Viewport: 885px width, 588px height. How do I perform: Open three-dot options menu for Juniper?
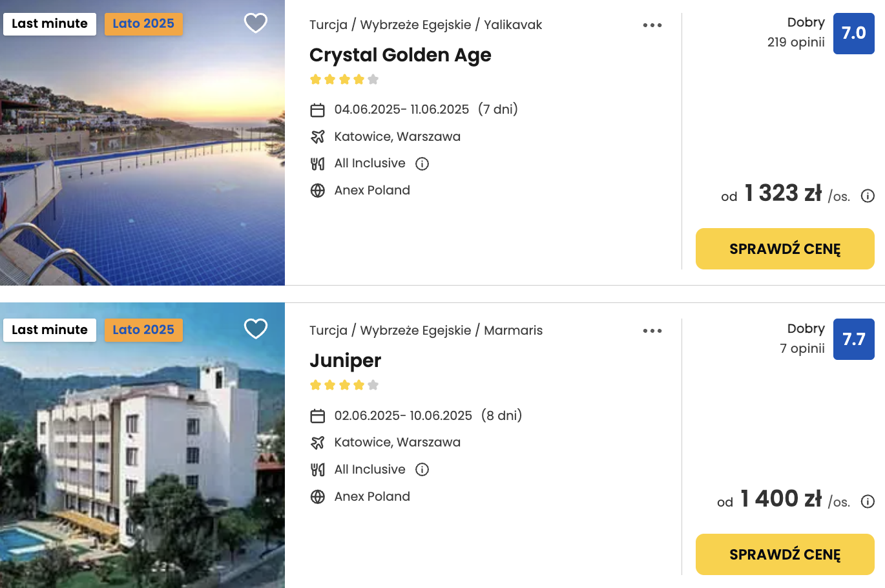[652, 331]
